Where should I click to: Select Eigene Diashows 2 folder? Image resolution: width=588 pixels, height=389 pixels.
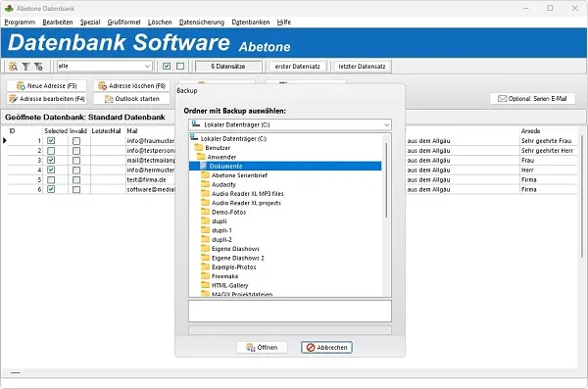click(238, 258)
